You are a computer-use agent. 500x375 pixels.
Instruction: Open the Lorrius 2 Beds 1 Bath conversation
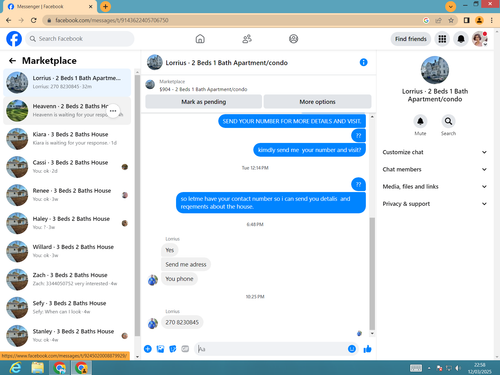[67, 82]
